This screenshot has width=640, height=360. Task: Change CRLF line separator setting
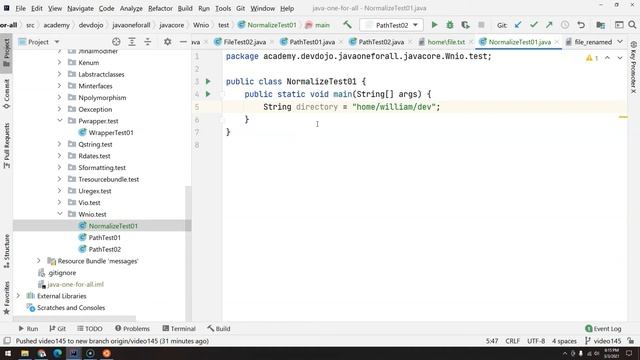[512, 341]
